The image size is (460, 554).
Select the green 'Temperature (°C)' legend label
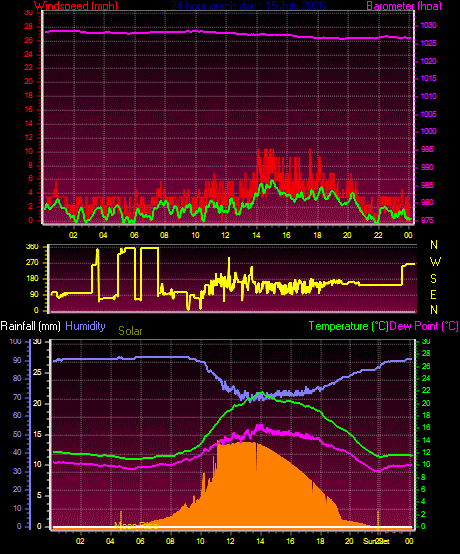(x=348, y=326)
